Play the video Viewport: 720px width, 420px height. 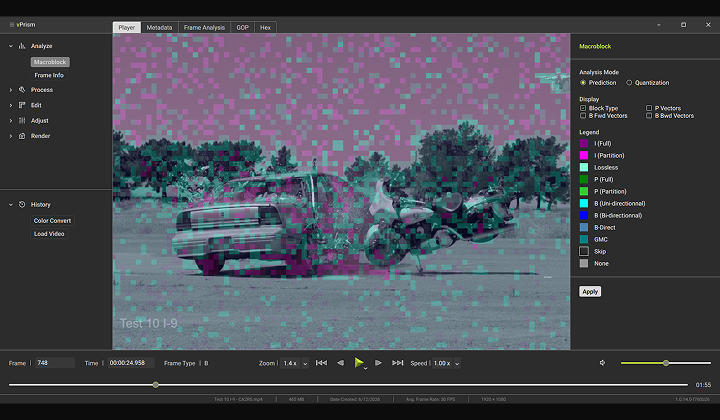coord(359,363)
